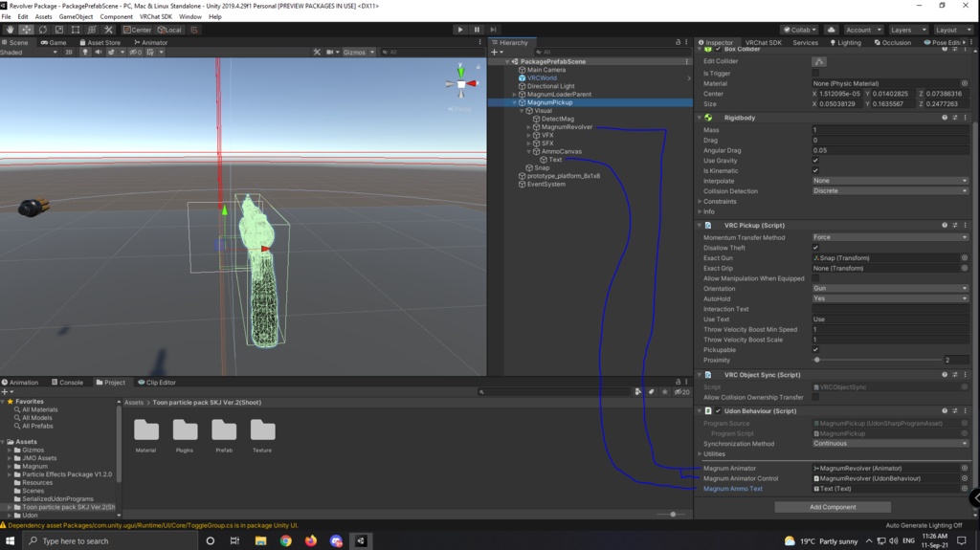The width and height of the screenshot is (980, 550).
Task: Switch to the Animator tab
Action: tap(150, 42)
